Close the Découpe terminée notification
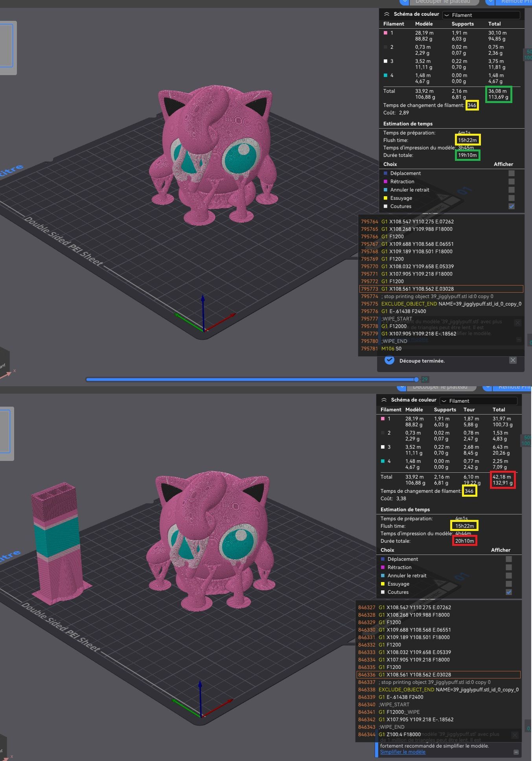This screenshot has height=761, width=532. tap(513, 360)
